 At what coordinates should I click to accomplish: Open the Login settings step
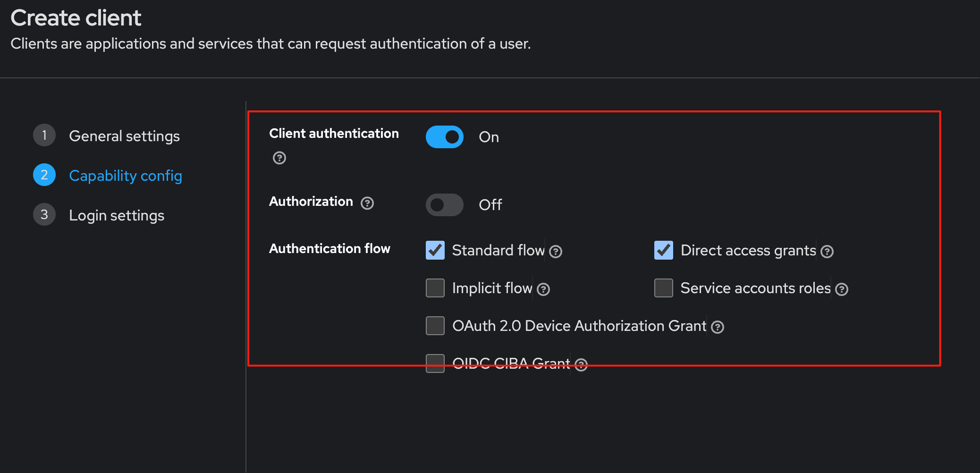pos(117,215)
